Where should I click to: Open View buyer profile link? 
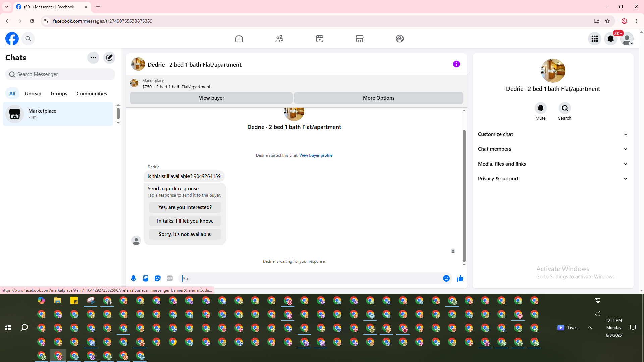(x=316, y=155)
